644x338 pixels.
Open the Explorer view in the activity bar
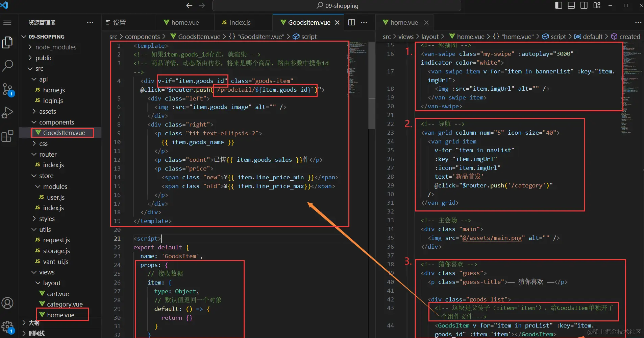pyautogui.click(x=7, y=42)
